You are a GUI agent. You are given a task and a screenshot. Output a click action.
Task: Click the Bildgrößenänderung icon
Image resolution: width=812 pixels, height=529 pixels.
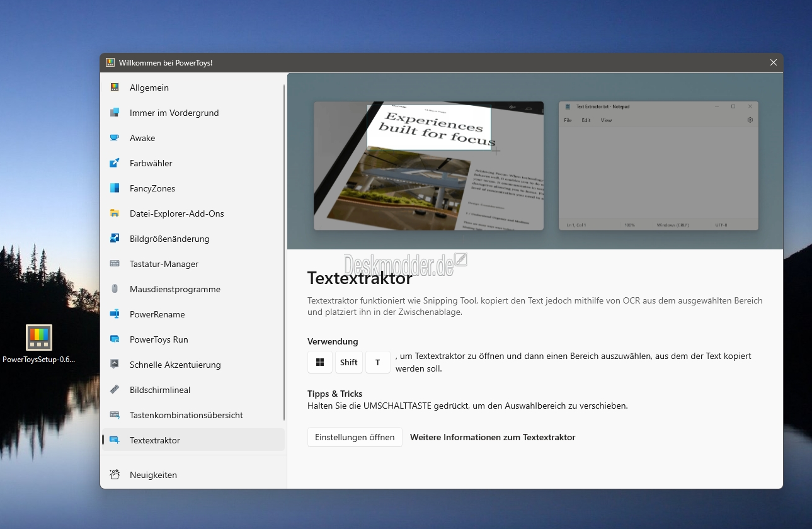click(x=115, y=239)
